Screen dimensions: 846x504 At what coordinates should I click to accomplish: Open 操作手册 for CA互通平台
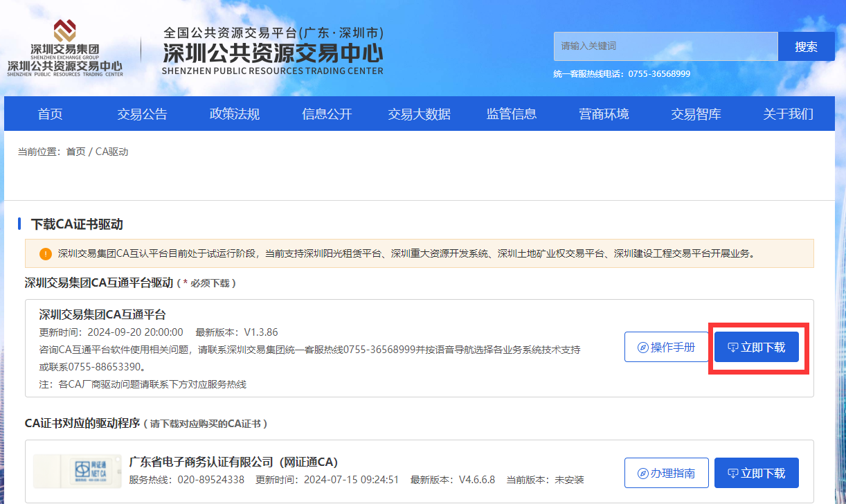tap(667, 347)
